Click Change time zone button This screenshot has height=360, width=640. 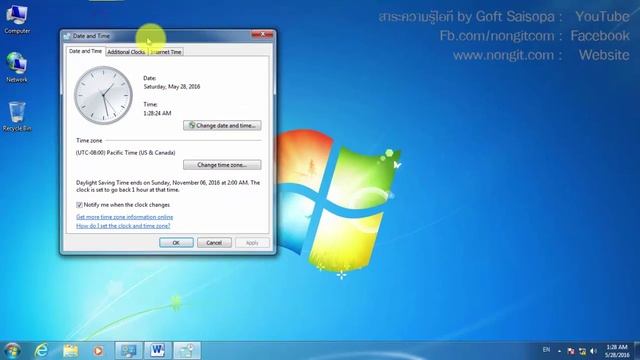coord(222,165)
